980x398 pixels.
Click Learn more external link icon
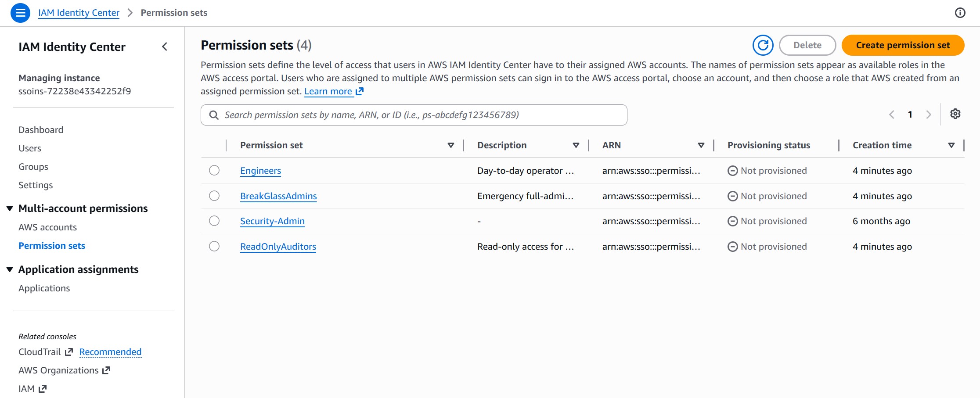(360, 91)
